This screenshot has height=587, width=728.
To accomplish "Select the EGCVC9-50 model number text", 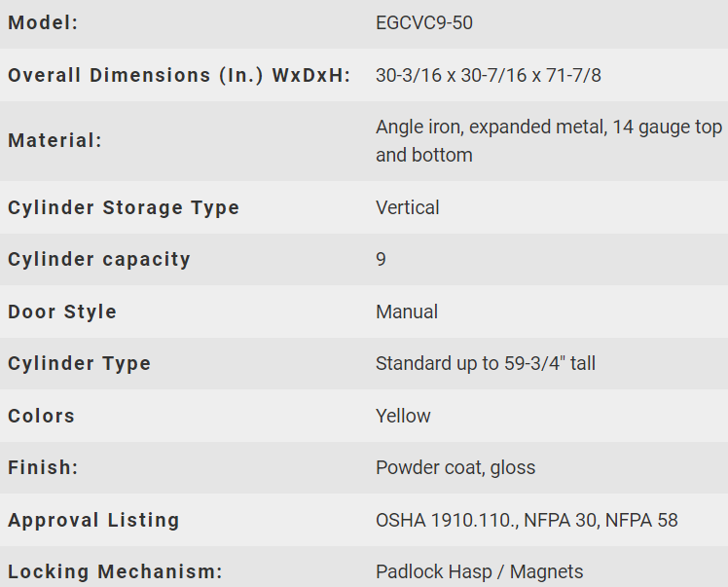I will (424, 22).
